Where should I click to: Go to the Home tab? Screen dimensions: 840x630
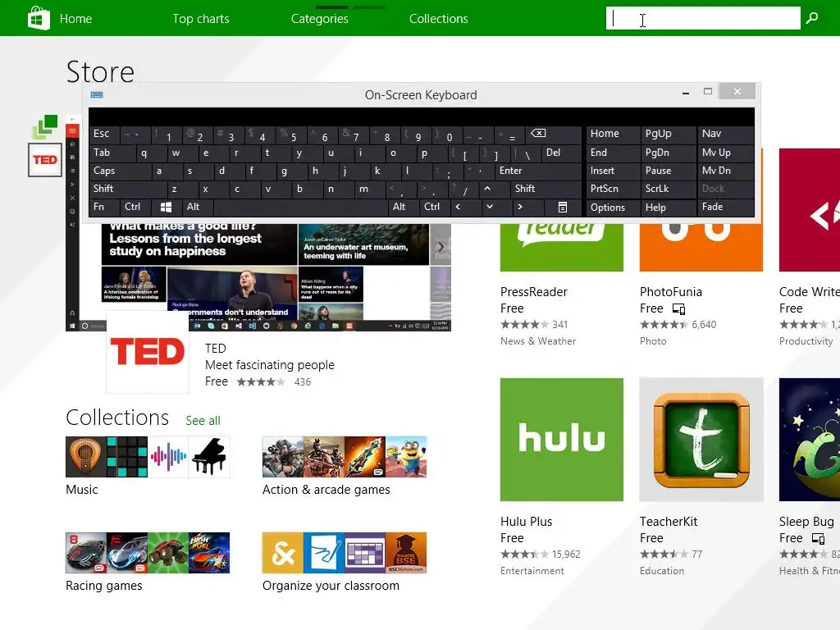[x=75, y=19]
